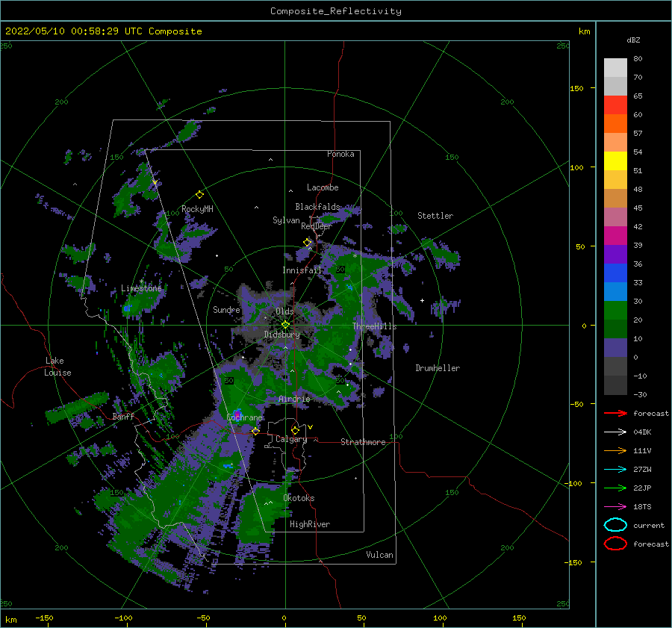Click the cyan 27ZW arrow icon
672x628 pixels.
[x=615, y=470]
